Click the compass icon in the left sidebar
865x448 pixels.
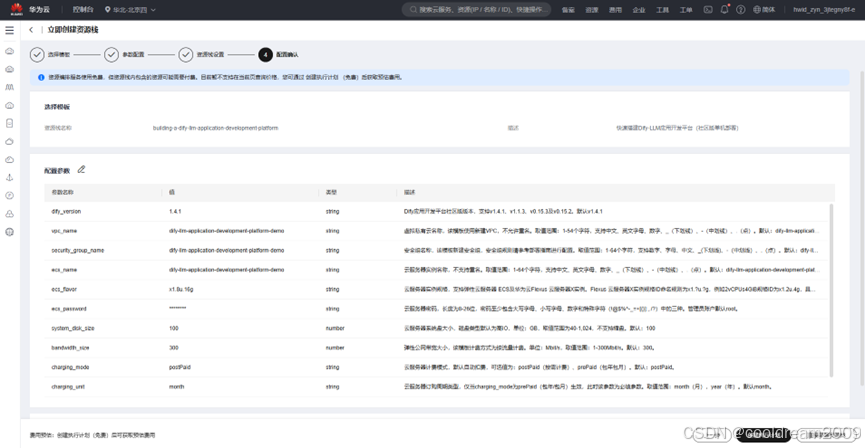[x=9, y=195]
